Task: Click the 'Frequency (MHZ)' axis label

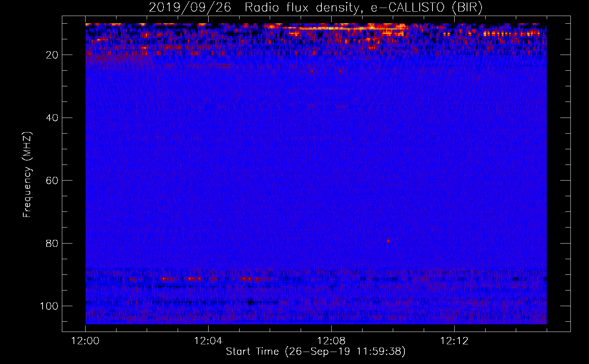Action: coord(27,175)
